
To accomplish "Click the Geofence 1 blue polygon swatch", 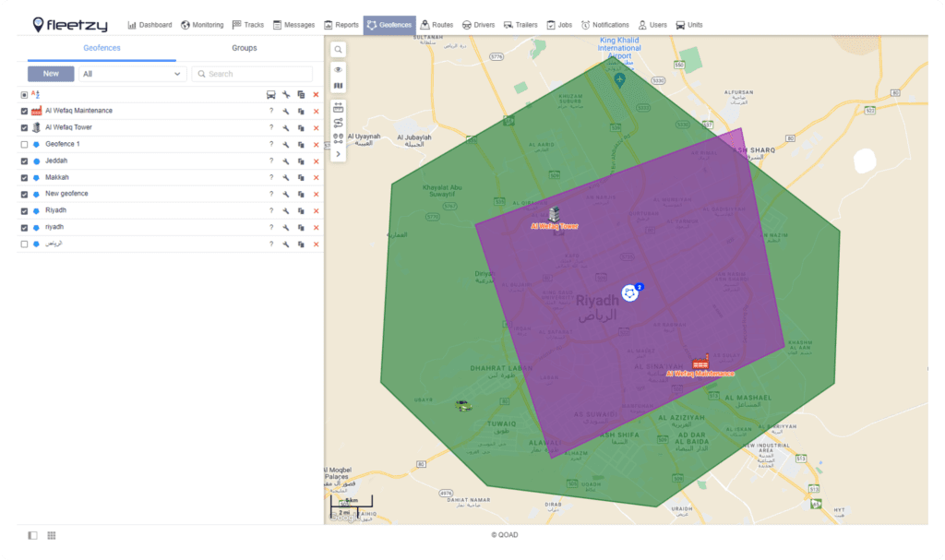I will click(36, 145).
